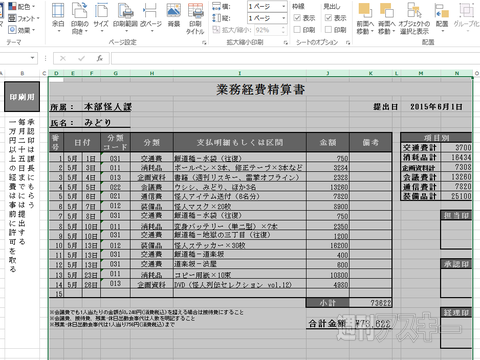Select column header I
The width and height of the screenshot is (480, 360).
click(x=240, y=73)
